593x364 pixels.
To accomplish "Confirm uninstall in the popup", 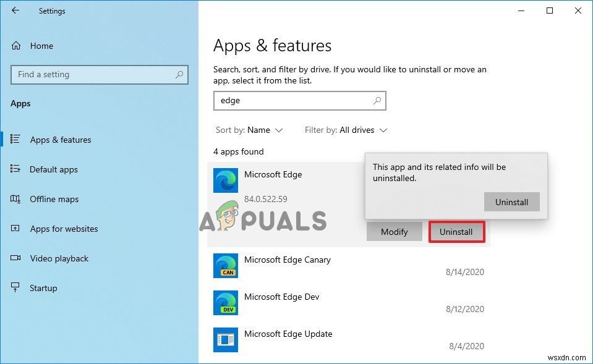I will [x=511, y=201].
